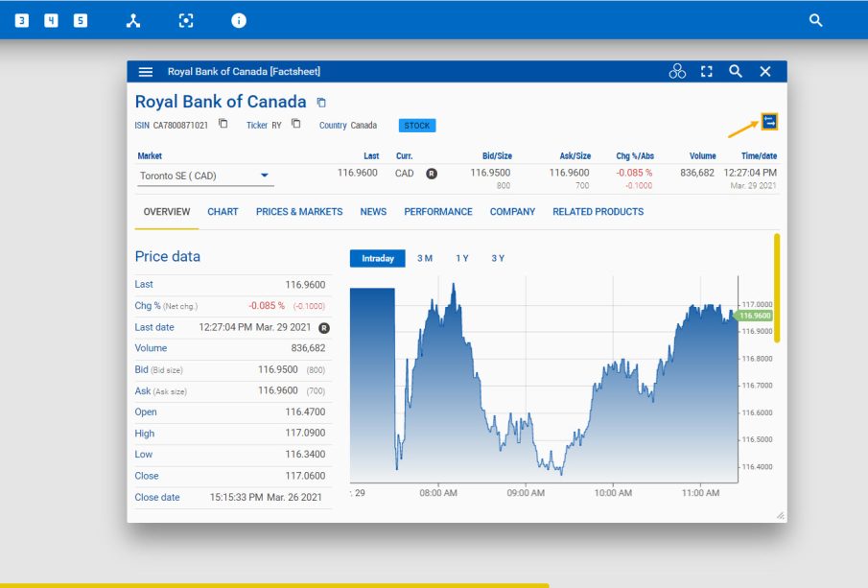Open the factsheet hamburger menu
Viewport: 868px width, 588px height.
coord(146,71)
